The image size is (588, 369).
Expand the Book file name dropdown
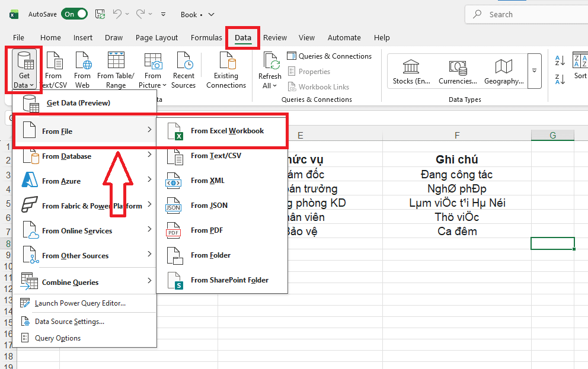point(212,15)
